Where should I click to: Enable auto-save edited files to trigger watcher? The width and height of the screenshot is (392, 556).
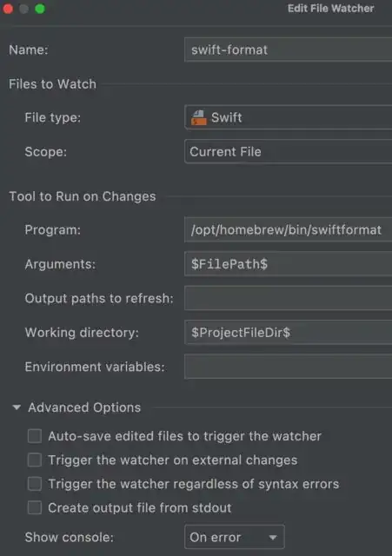(x=35, y=436)
